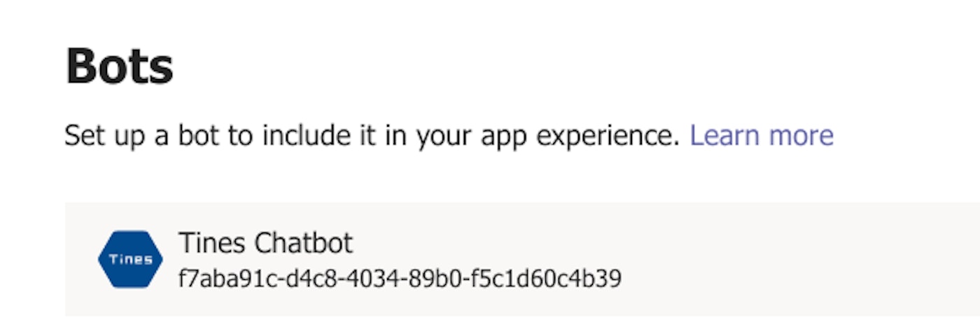Image resolution: width=980 pixels, height=336 pixels.
Task: Click the gray padding left of the Tines logo
Action: [x=80, y=259]
